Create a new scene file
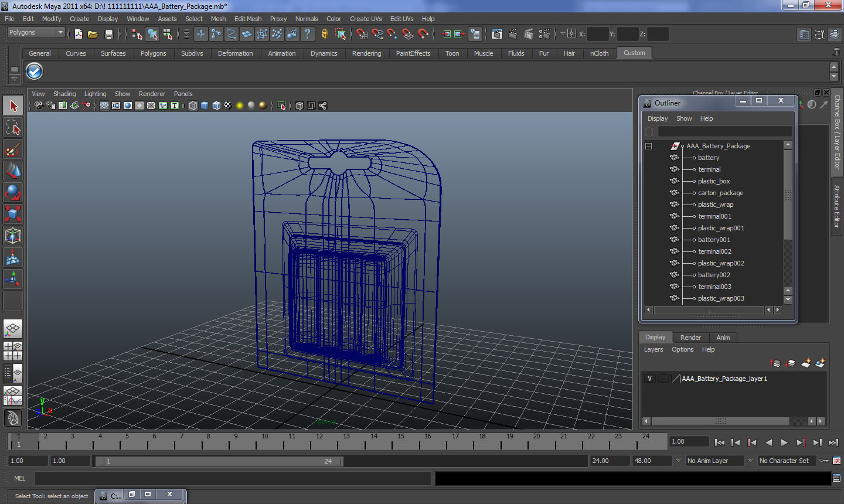The width and height of the screenshot is (844, 504). (x=79, y=34)
